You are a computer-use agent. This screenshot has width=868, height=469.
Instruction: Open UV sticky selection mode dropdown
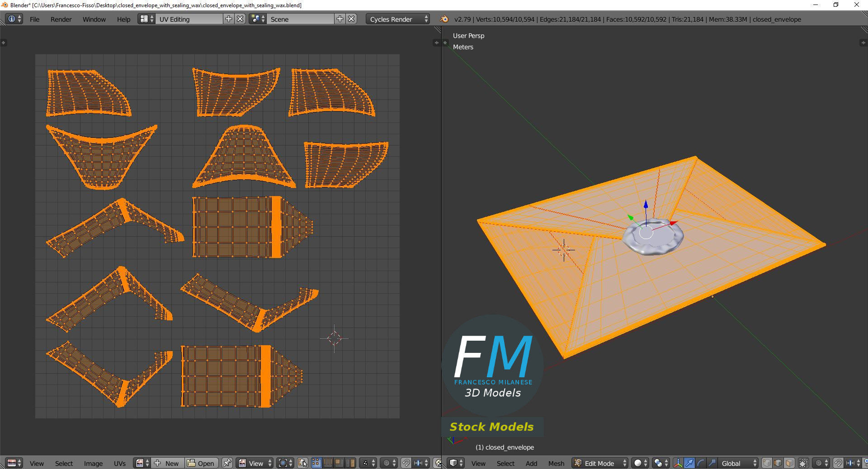coord(368,463)
